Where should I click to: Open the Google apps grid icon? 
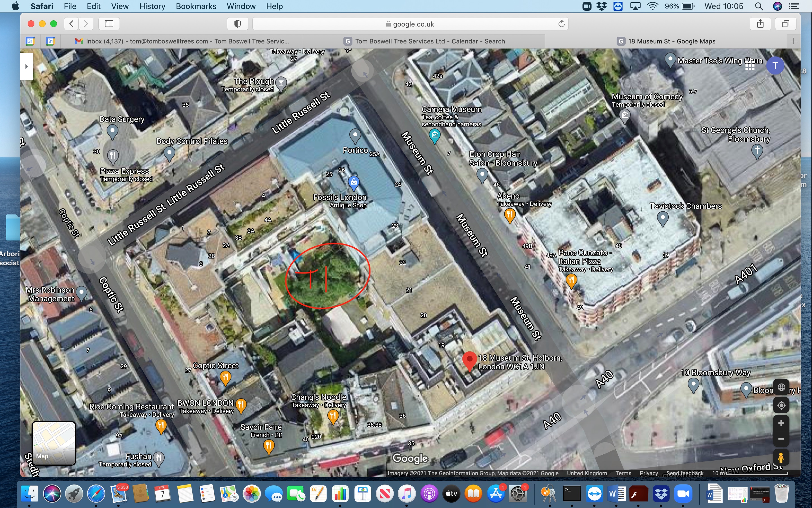tap(750, 66)
